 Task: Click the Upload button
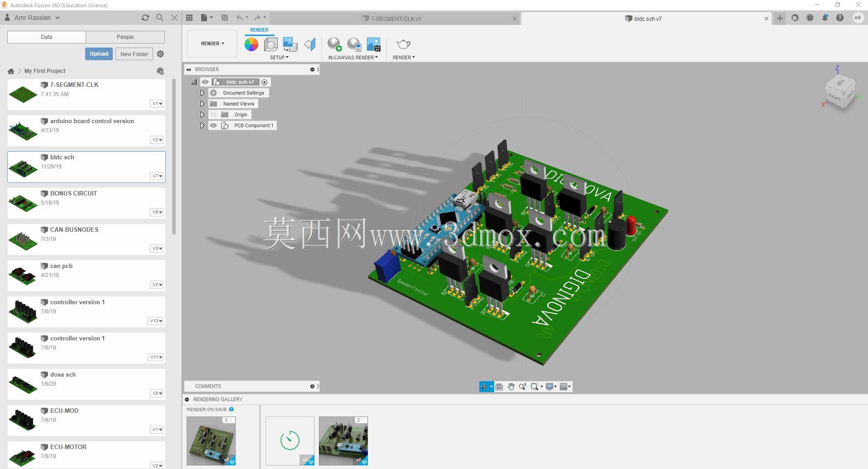[x=99, y=54]
